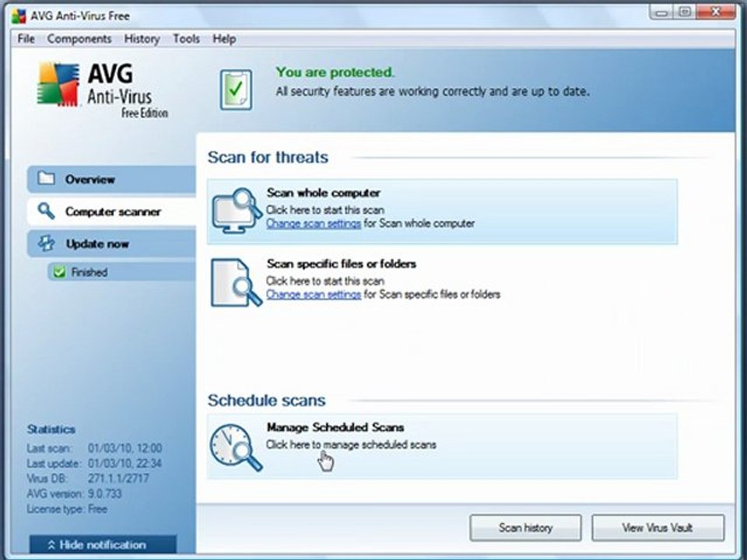The height and width of the screenshot is (560, 747).
Task: Click the Scan specific files document icon
Action: tap(237, 282)
